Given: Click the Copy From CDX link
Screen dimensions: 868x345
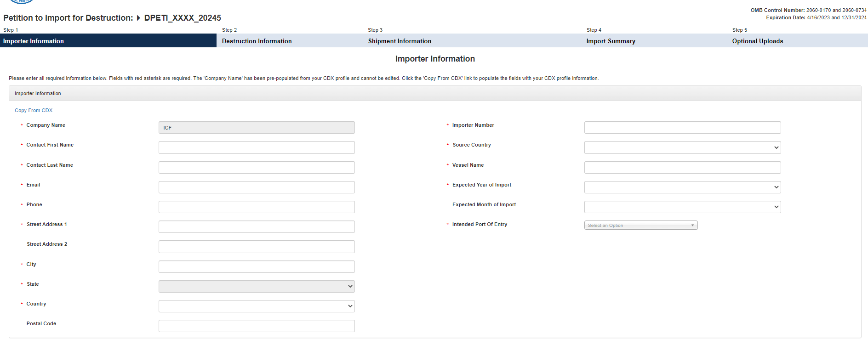Looking at the screenshot, I should click(34, 110).
